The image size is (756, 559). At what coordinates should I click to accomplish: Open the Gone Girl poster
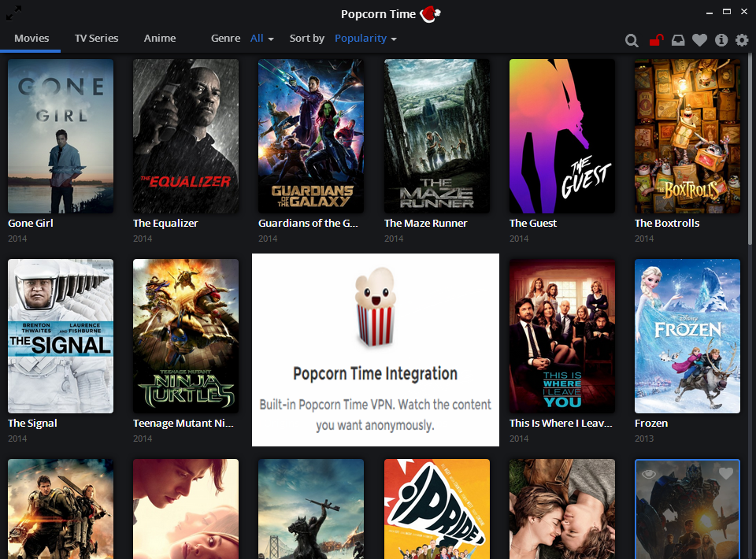[61, 136]
